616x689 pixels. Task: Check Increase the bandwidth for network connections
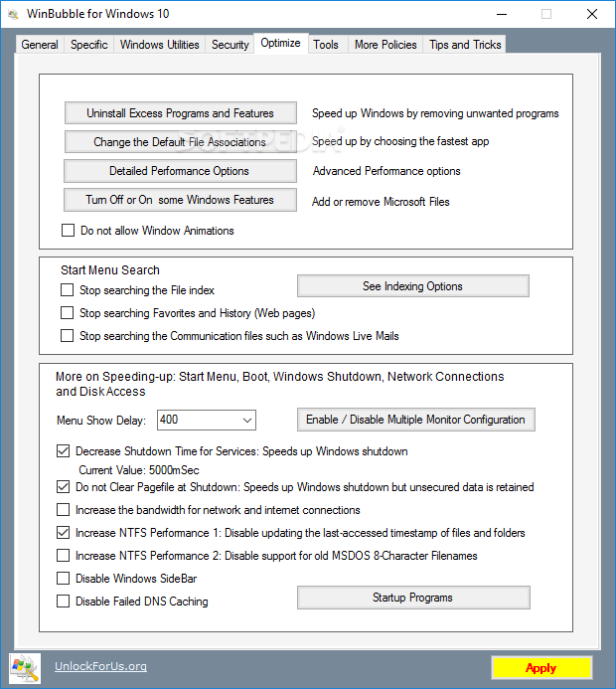click(x=64, y=510)
